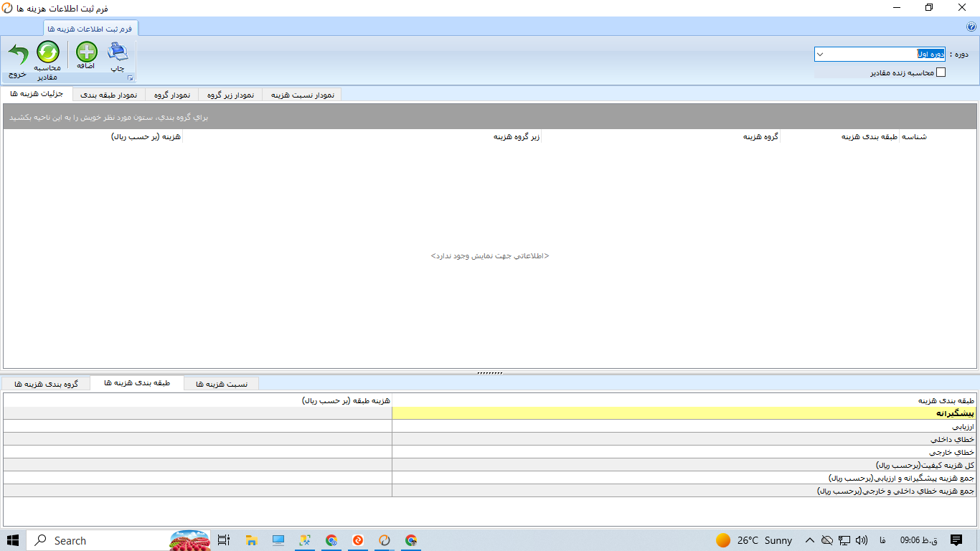
Task: Sort by هزینه (بر حسب ریال) column header
Action: [x=93, y=136]
